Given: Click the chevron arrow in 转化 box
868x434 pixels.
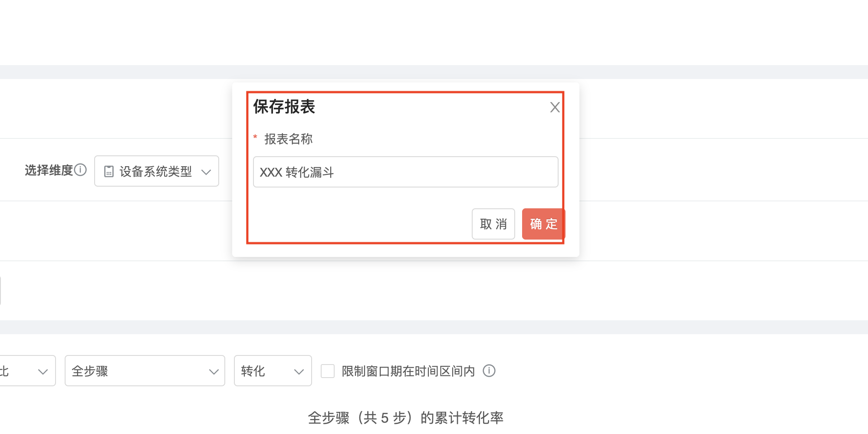Looking at the screenshot, I should point(299,372).
